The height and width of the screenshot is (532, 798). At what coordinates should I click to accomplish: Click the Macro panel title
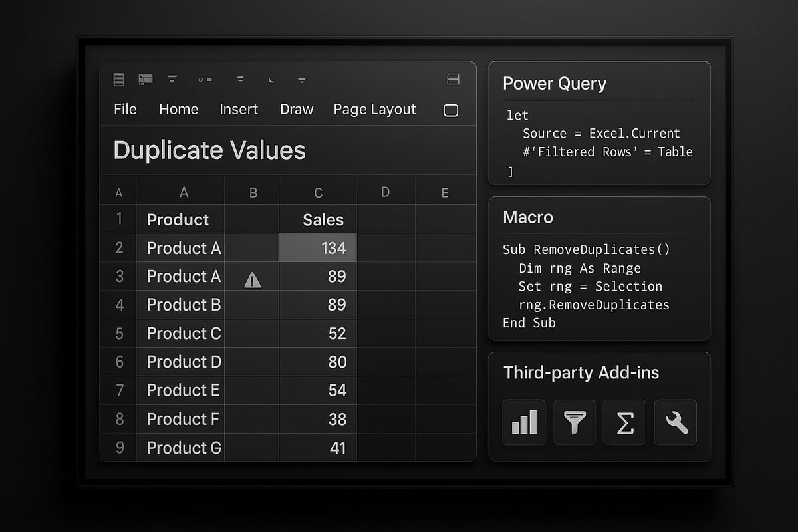pyautogui.click(x=528, y=217)
